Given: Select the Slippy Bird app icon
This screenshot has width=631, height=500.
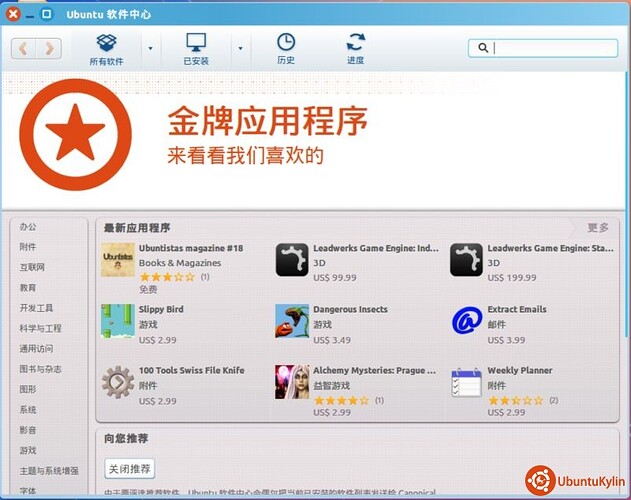Looking at the screenshot, I should click(x=118, y=321).
